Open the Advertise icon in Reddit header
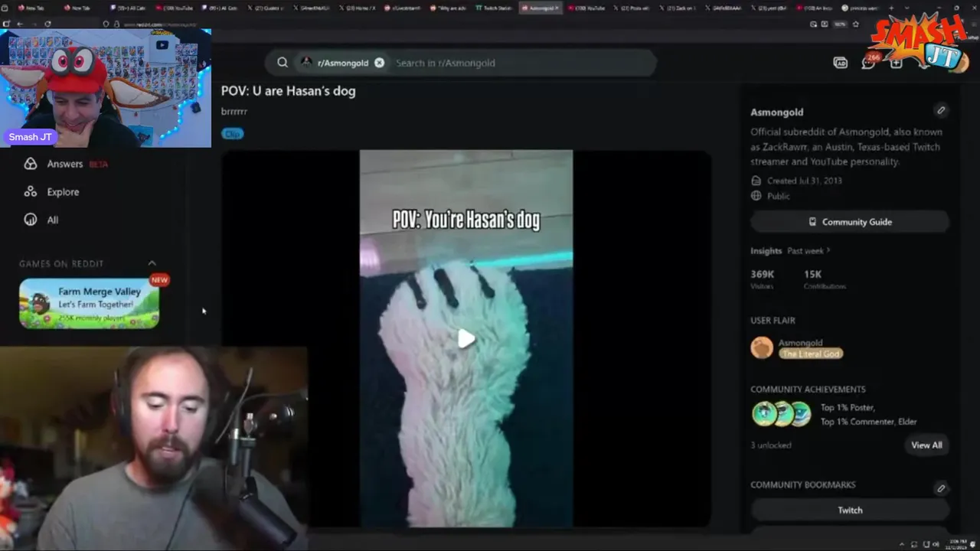 pos(840,63)
